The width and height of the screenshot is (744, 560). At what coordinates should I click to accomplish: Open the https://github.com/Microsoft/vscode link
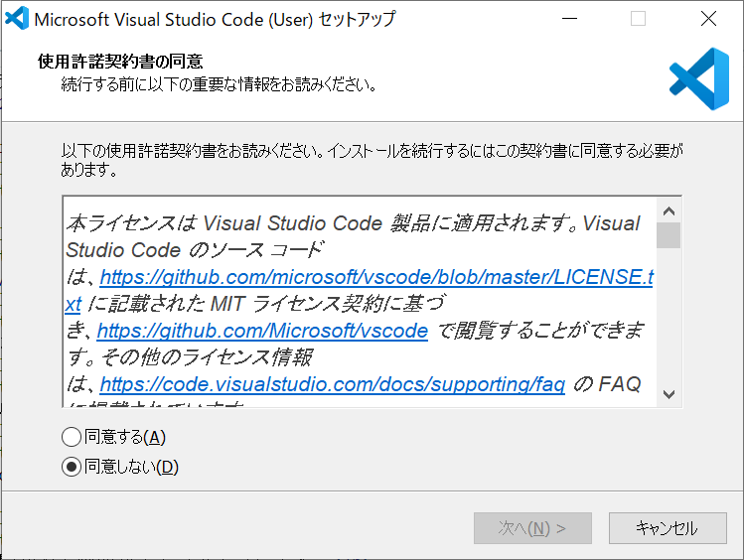pyautogui.click(x=262, y=331)
